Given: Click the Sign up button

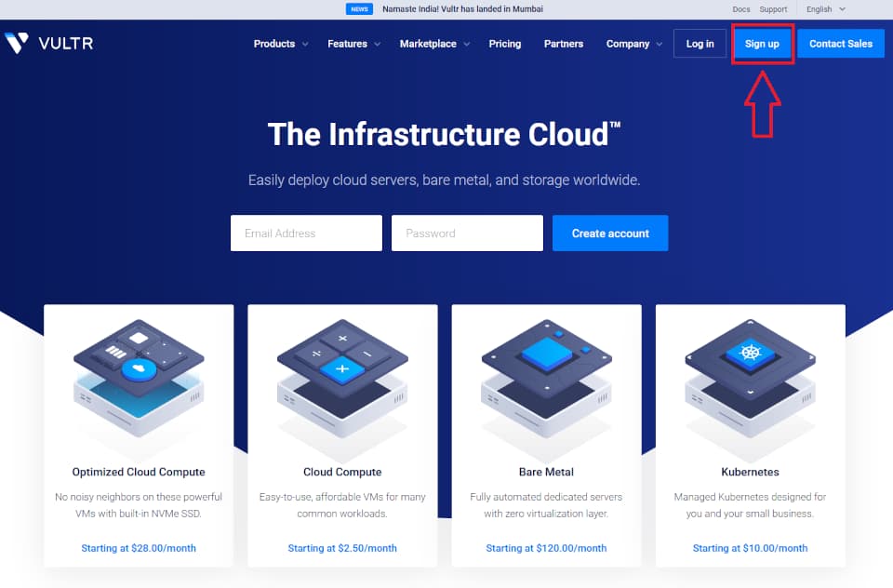Looking at the screenshot, I should 762,44.
